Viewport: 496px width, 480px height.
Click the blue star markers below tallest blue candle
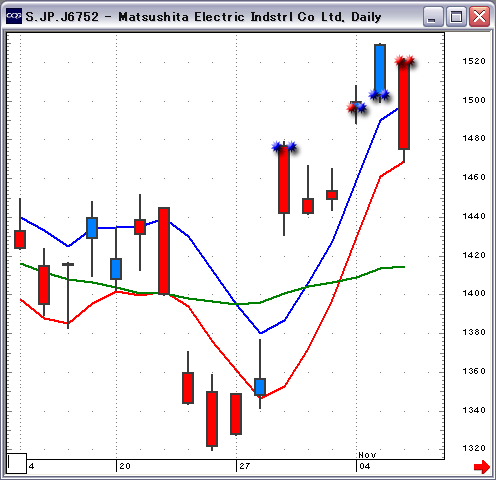click(379, 95)
